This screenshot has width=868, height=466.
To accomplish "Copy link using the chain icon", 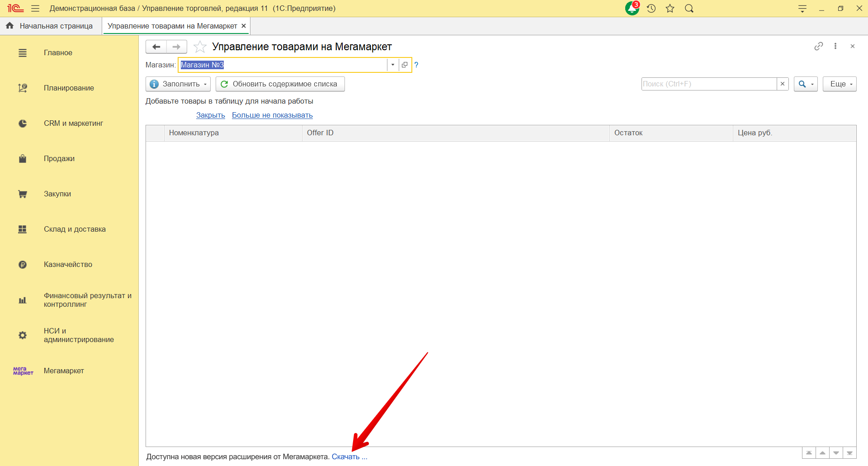I will click(x=819, y=46).
